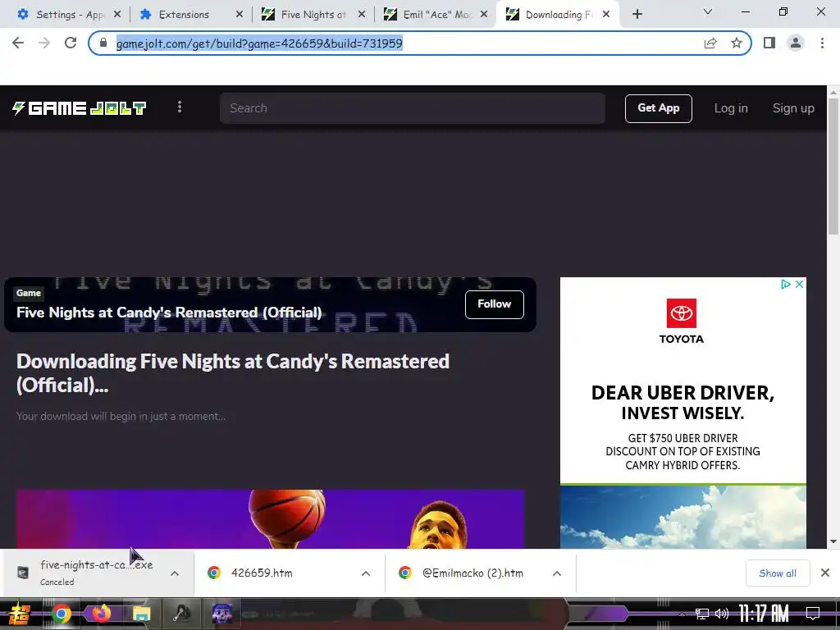Expand options for 426659.htm download
Viewport: 840px width, 630px height.
tap(366, 573)
